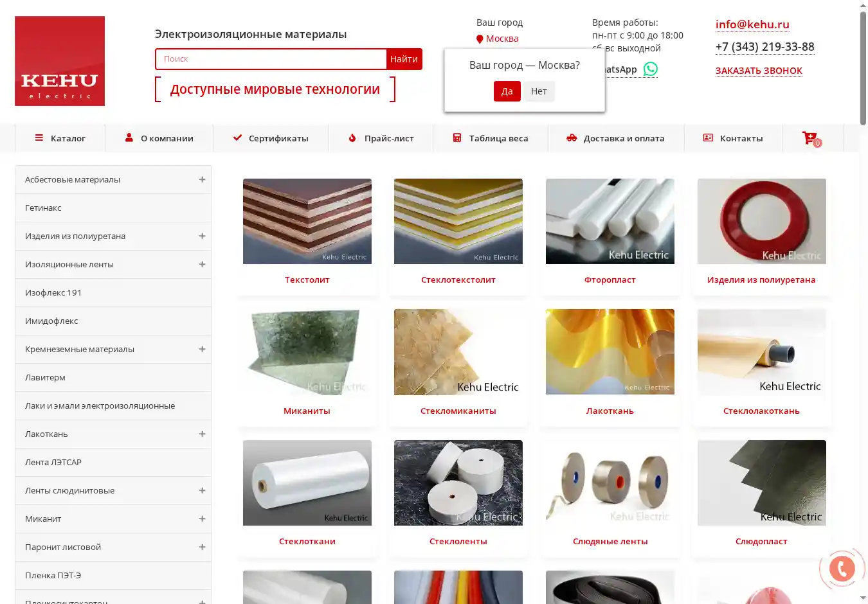Click the truck icon for Доставка и оплата
The image size is (868, 604).
pyautogui.click(x=572, y=138)
